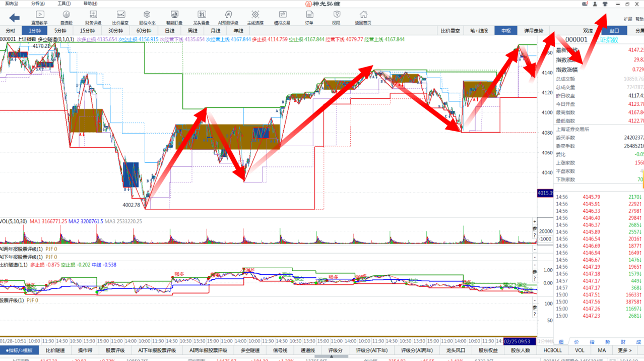644x361 pixels.
Task: Click the blue back arrow icon
Action: [x=14, y=18]
